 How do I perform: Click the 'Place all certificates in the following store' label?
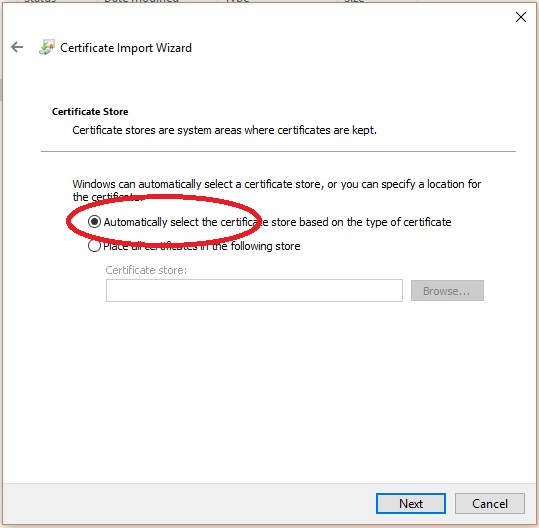(x=202, y=246)
